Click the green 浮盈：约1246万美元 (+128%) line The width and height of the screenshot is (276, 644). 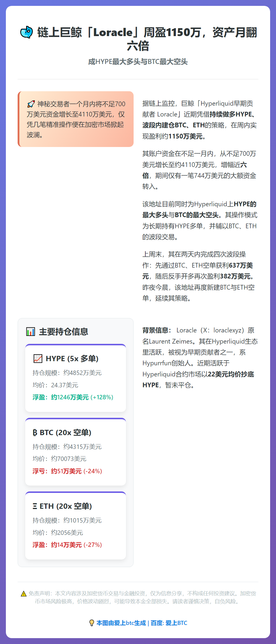[x=73, y=397]
